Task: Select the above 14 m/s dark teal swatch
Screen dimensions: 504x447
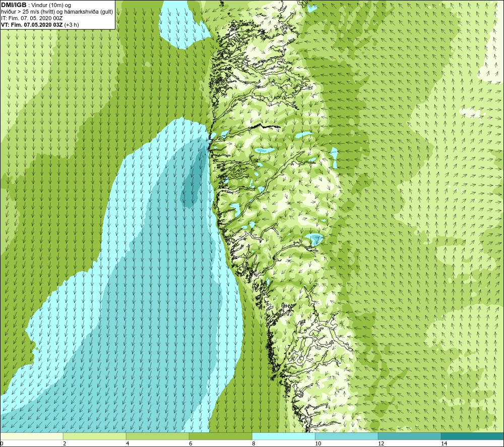Action: click(473, 436)
